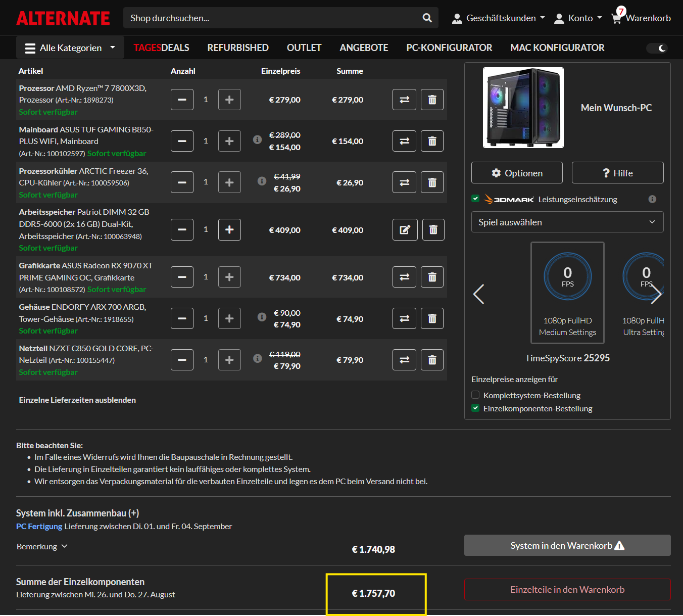Remove the Patriot DIMM 32 GB memory
683x616 pixels.
(x=433, y=229)
